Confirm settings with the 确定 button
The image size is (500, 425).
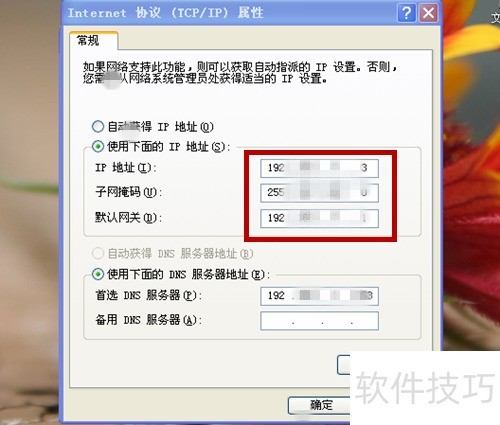(319, 405)
